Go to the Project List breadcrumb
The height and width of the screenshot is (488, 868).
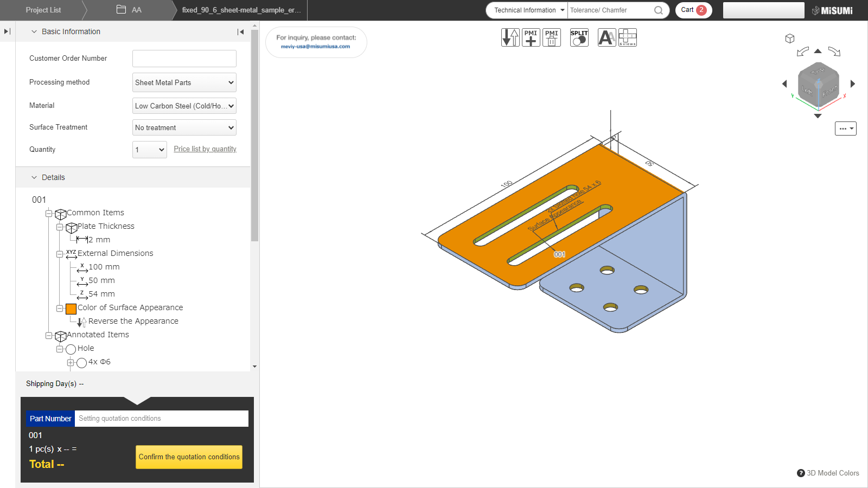[x=43, y=10]
